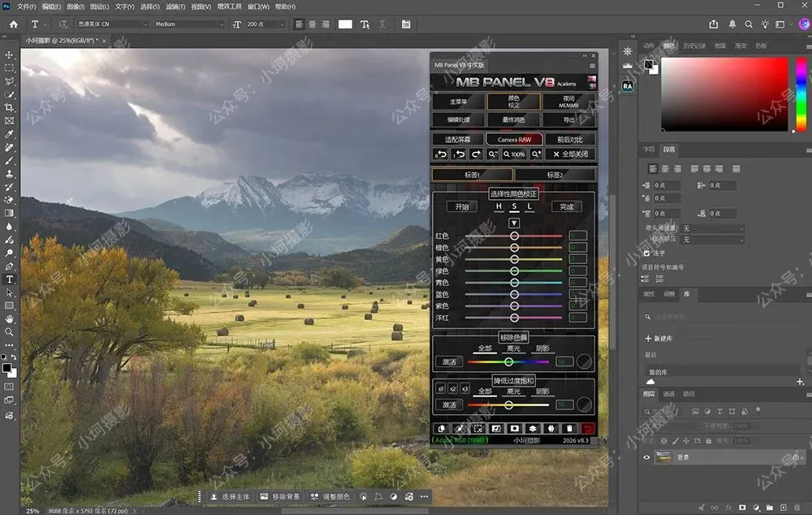This screenshot has height=515, width=812.
Task: Select the Move tool
Action: [x=9, y=55]
